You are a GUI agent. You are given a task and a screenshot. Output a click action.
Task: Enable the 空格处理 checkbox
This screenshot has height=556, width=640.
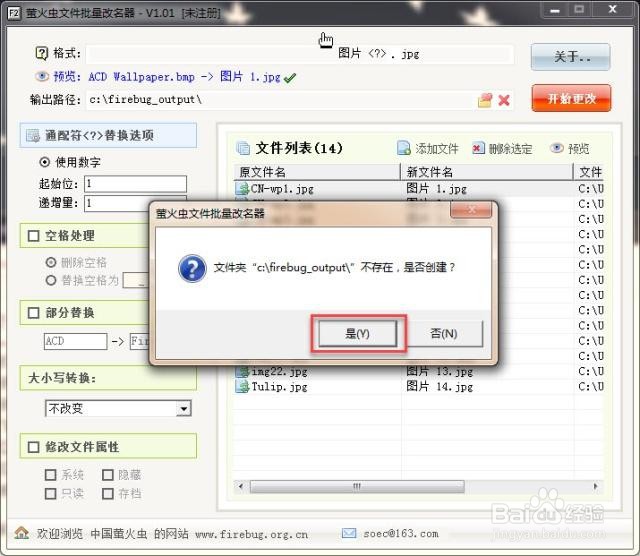33,236
